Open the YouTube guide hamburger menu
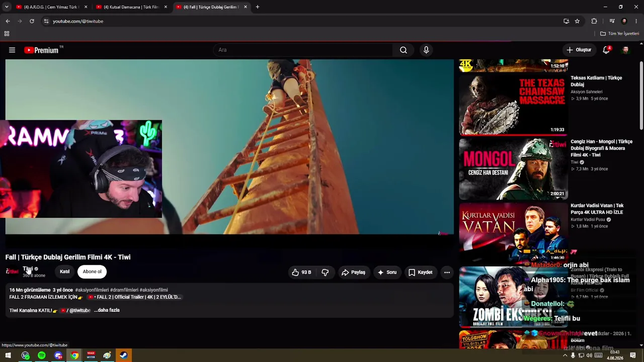Screen dimensions: 644x362 pyautogui.click(x=12, y=50)
